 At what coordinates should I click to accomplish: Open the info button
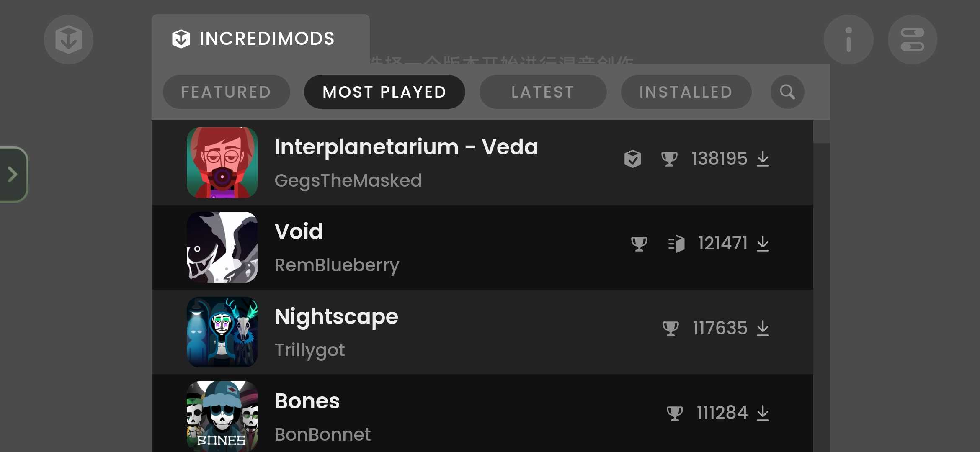848,40
